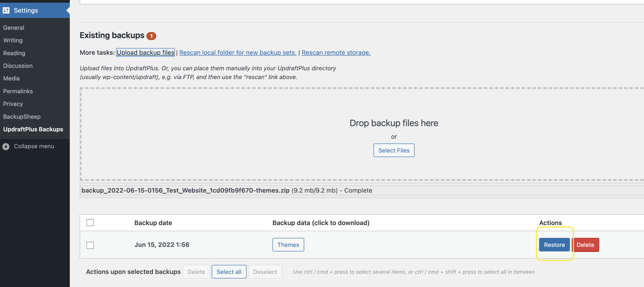Go to Writing settings

(13, 40)
